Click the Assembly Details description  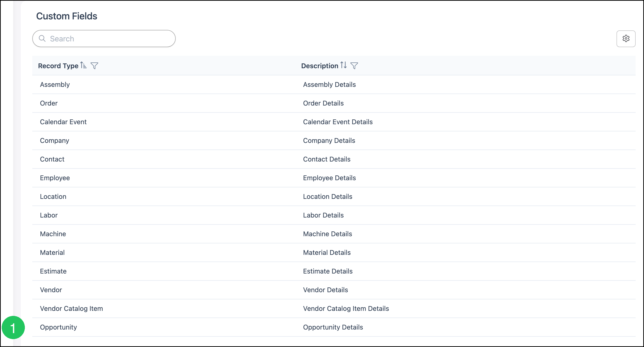(329, 85)
